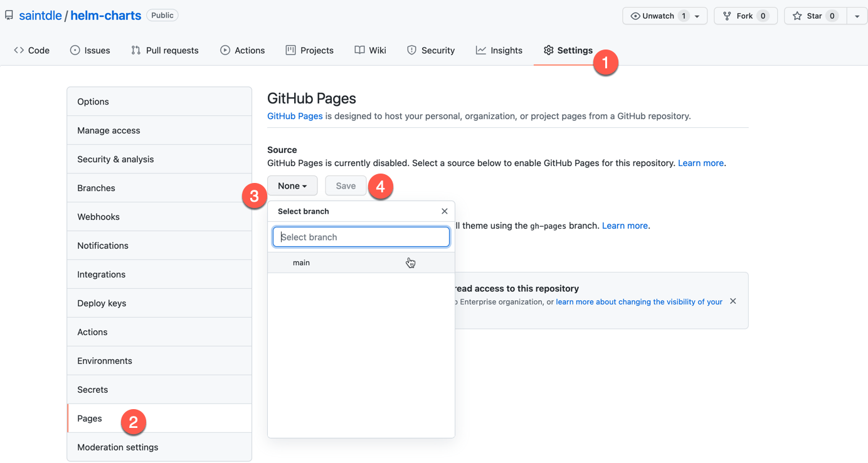The width and height of the screenshot is (868, 463).
Task: Open the Settings tab
Action: (x=568, y=50)
